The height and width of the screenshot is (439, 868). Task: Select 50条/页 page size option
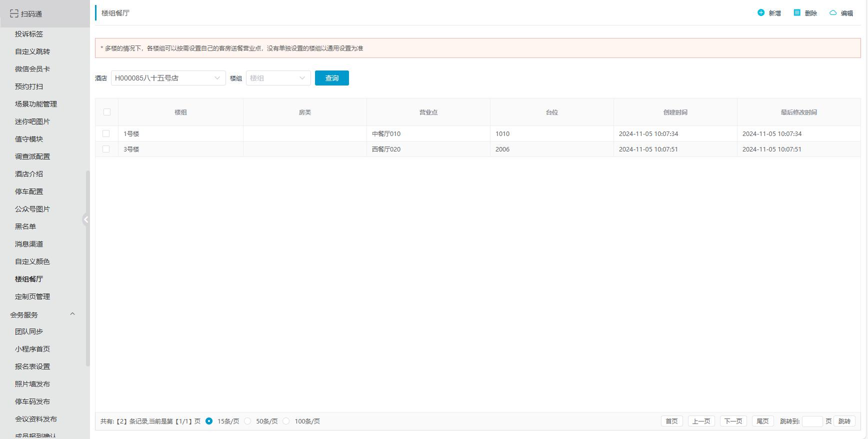[248, 421]
